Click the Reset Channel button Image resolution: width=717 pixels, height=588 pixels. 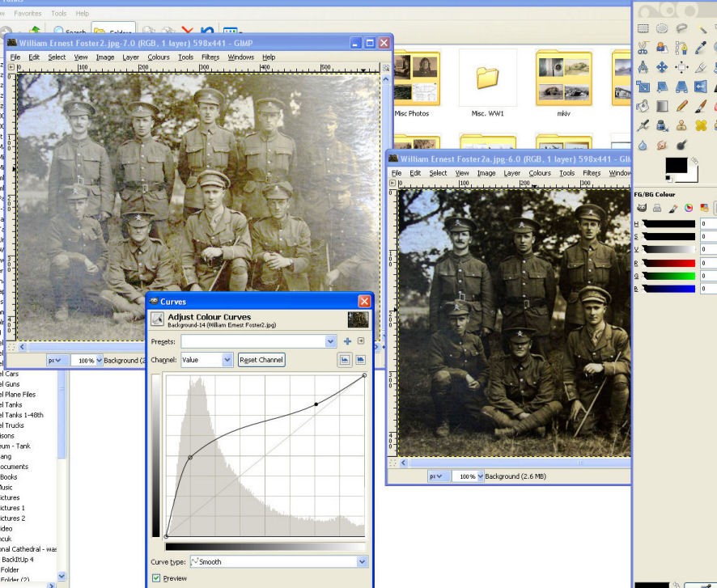coord(261,359)
